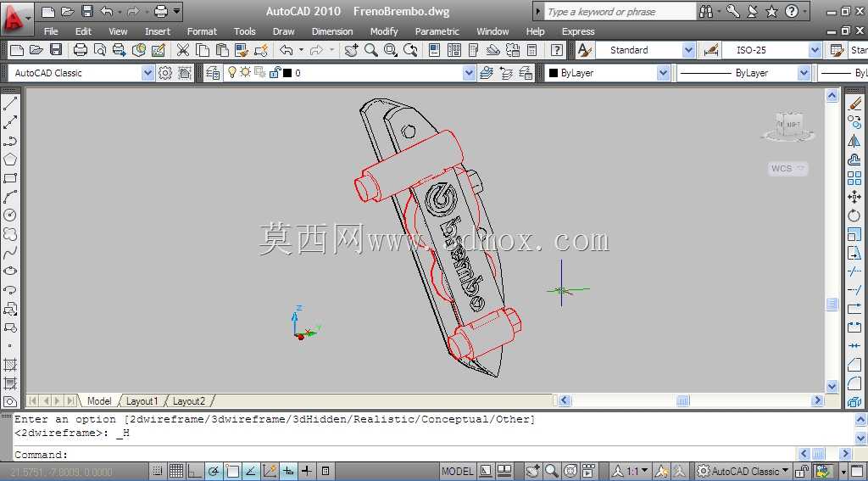Open the Modify menu
The width and height of the screenshot is (868, 481).
pyautogui.click(x=384, y=31)
